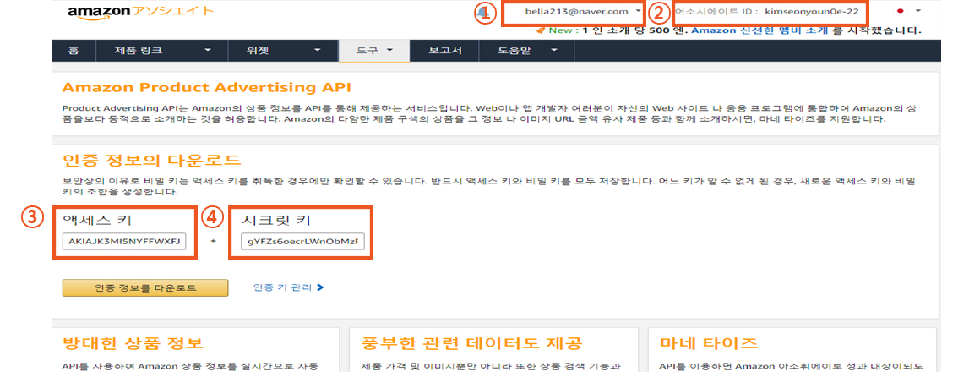This screenshot has height=372, width=980.
Task: Click the 마네 타이즈 heading
Action: coord(709,343)
